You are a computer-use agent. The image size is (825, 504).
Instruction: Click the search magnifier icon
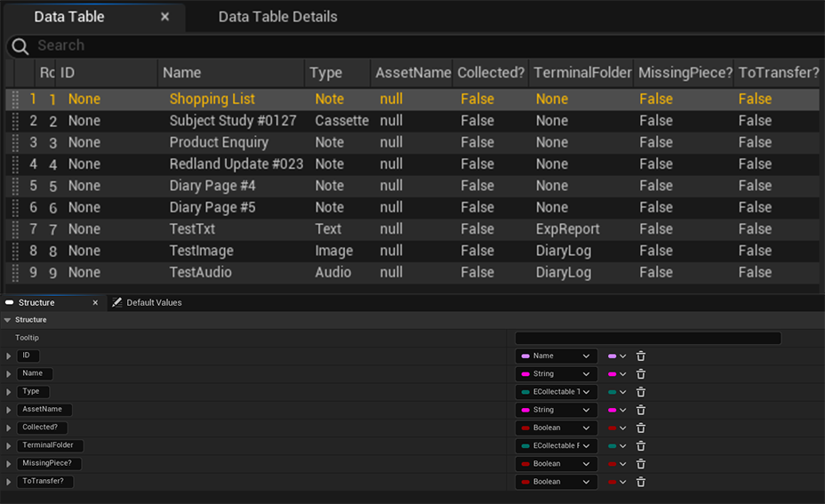point(20,46)
